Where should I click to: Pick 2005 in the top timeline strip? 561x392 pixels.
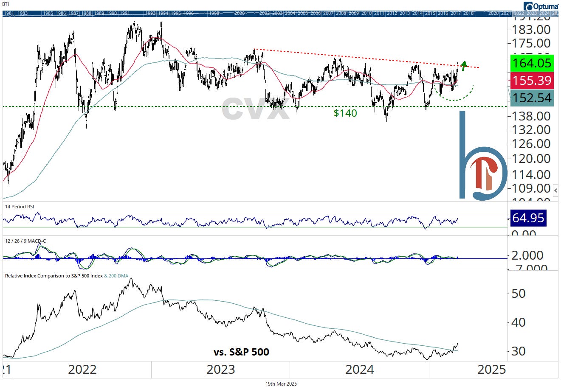303,13
